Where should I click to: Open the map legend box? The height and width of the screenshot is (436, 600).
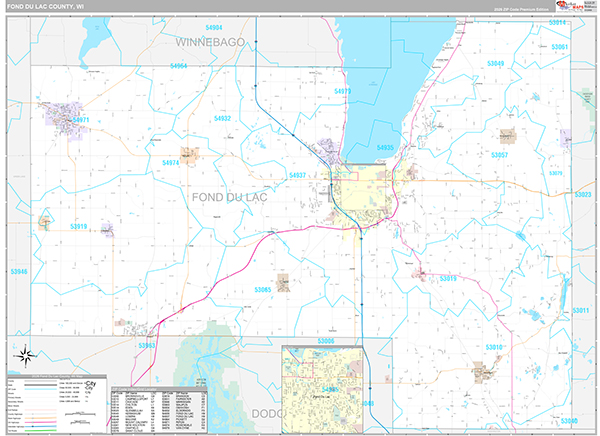[55, 402]
